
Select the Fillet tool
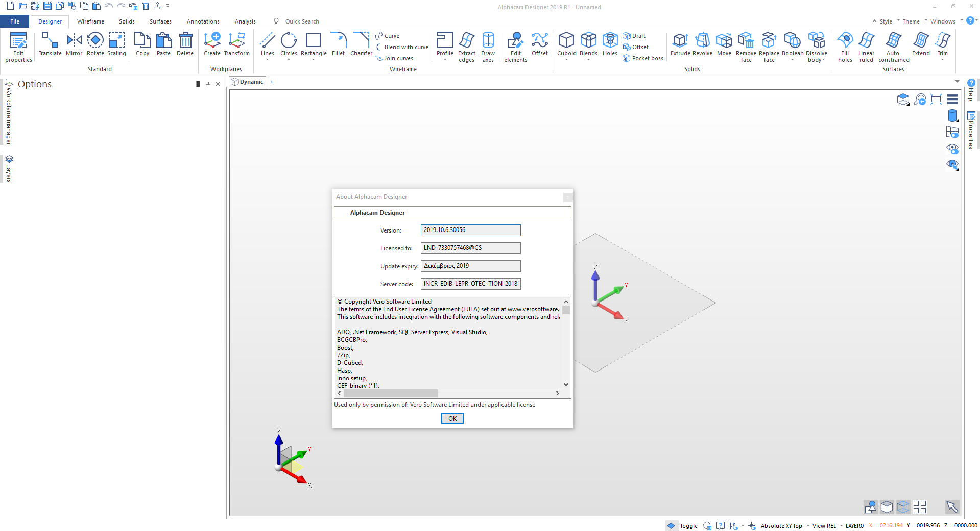(x=338, y=44)
